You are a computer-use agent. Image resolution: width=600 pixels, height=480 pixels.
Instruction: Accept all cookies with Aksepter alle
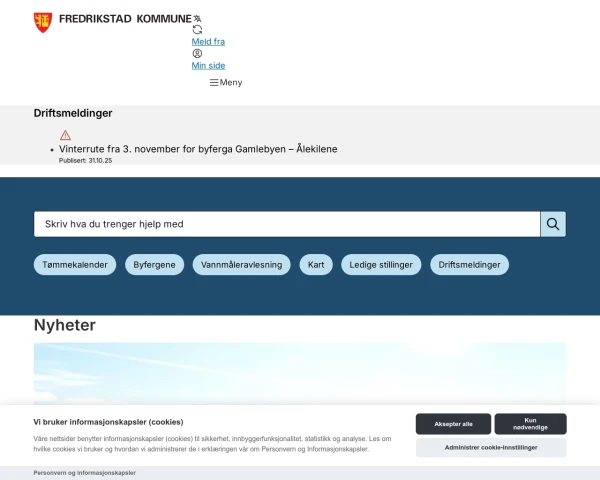click(453, 424)
